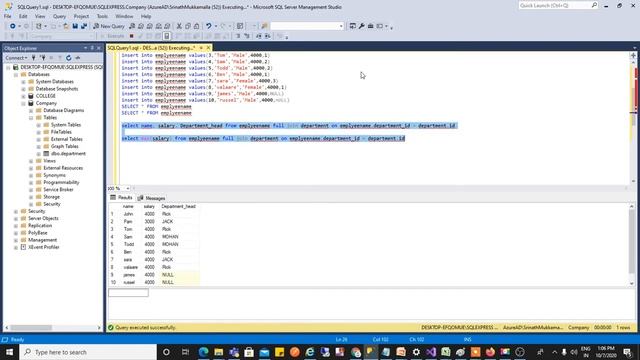The width and height of the screenshot is (640, 360).
Task: Open the View menu
Action: click(x=40, y=16)
